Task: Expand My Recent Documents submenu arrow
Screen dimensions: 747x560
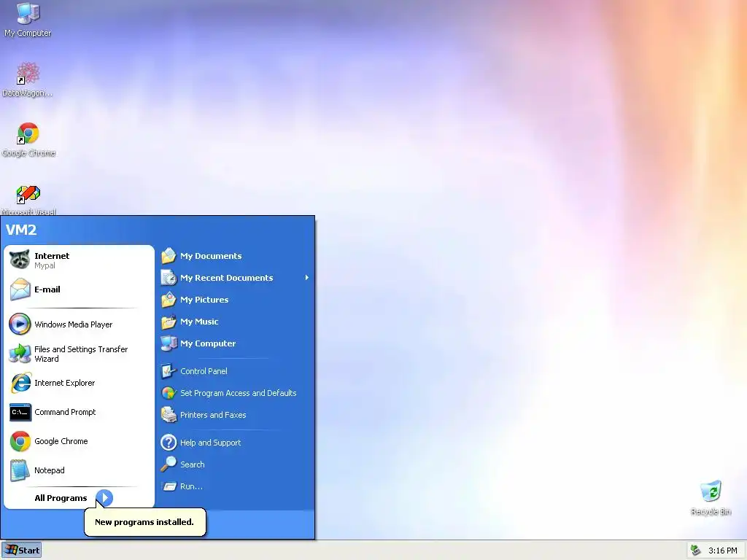Action: click(x=307, y=278)
